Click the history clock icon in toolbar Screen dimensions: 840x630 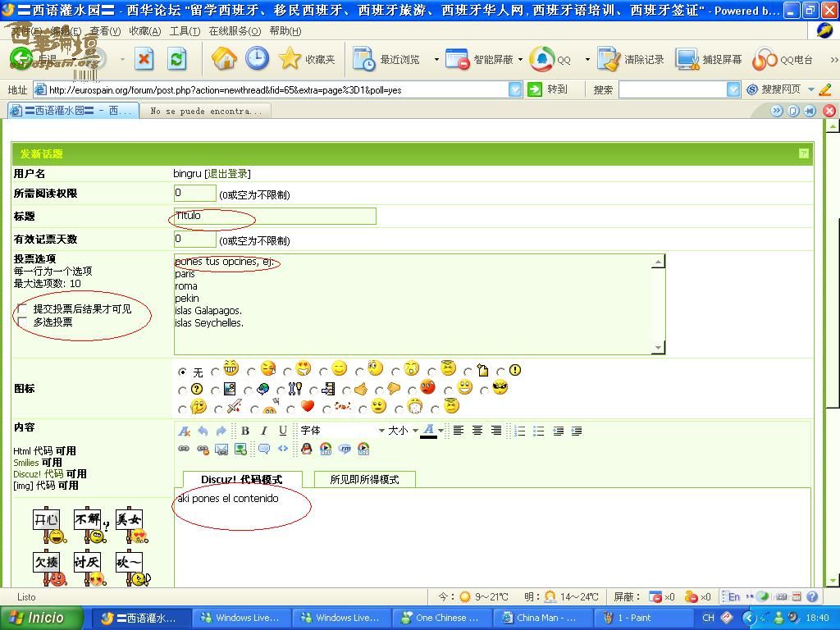[x=257, y=59]
